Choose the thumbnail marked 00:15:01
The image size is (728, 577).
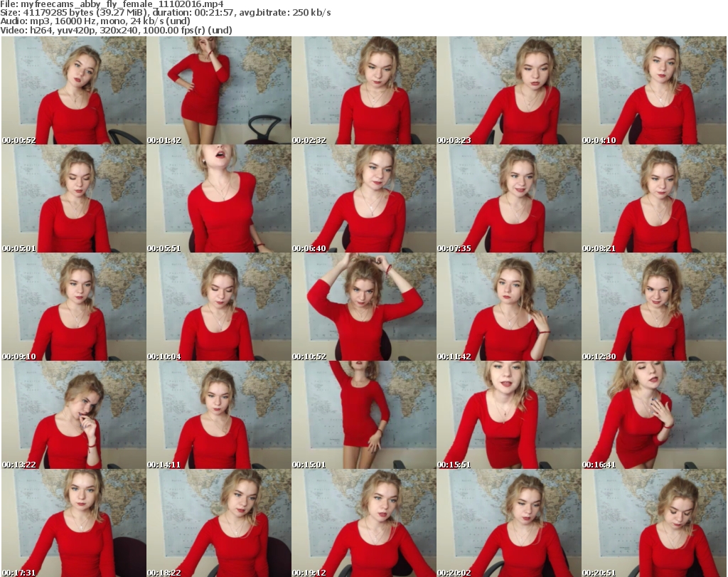[x=363, y=415]
